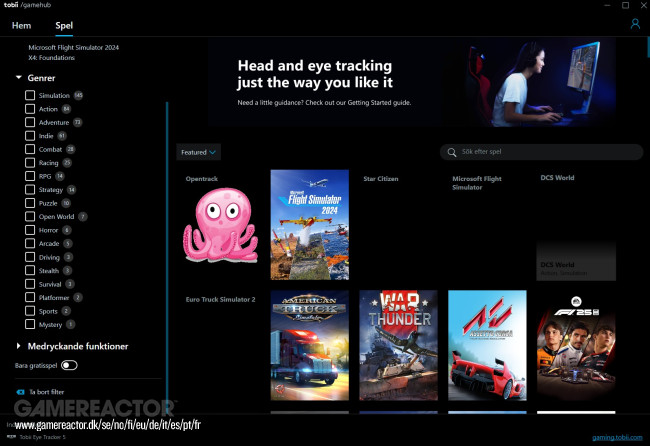650x446 pixels.
Task: Open Microsoft Flight Simulator 2024 cover
Action: (310, 225)
